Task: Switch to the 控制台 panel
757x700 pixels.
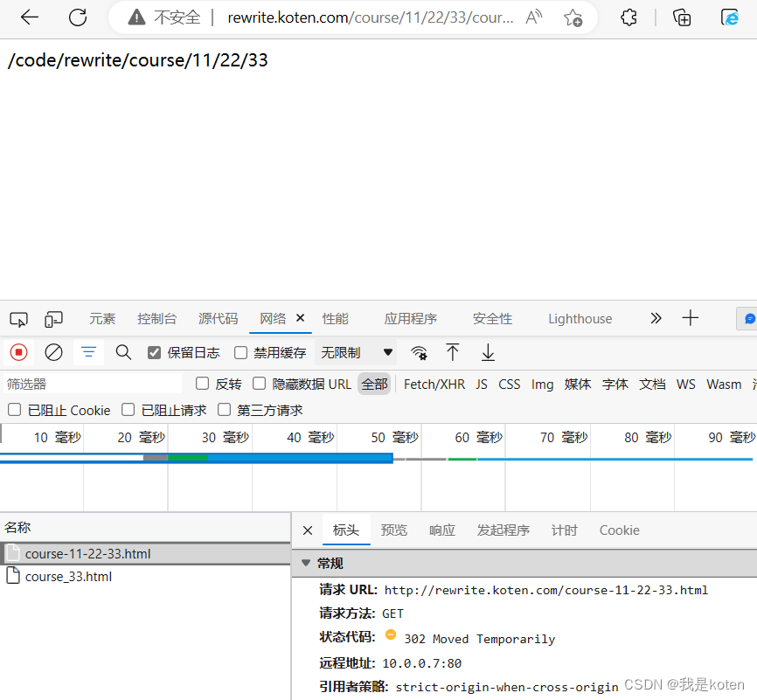Action: click(x=156, y=318)
